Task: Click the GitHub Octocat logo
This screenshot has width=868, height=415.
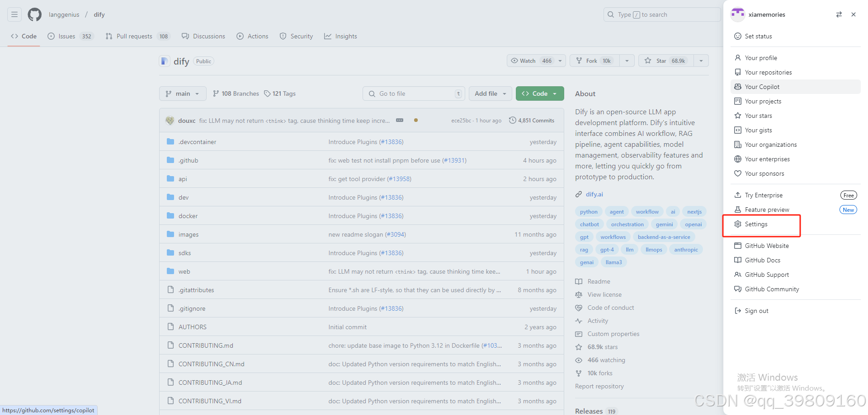Action: tap(35, 14)
